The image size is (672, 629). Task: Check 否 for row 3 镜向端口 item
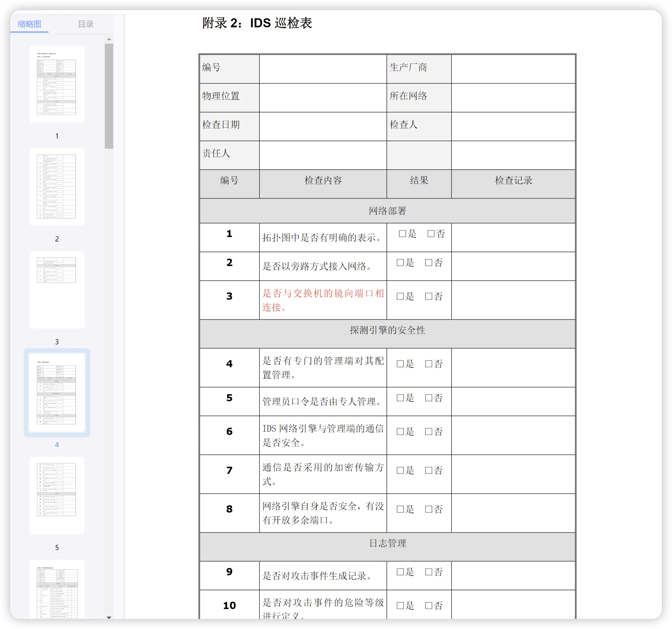click(x=429, y=297)
